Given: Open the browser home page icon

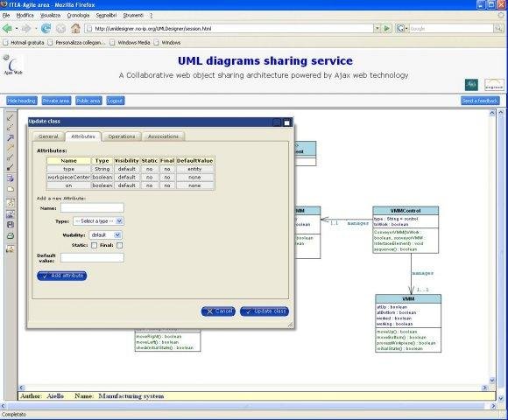Looking at the screenshot, I should 76,29.
